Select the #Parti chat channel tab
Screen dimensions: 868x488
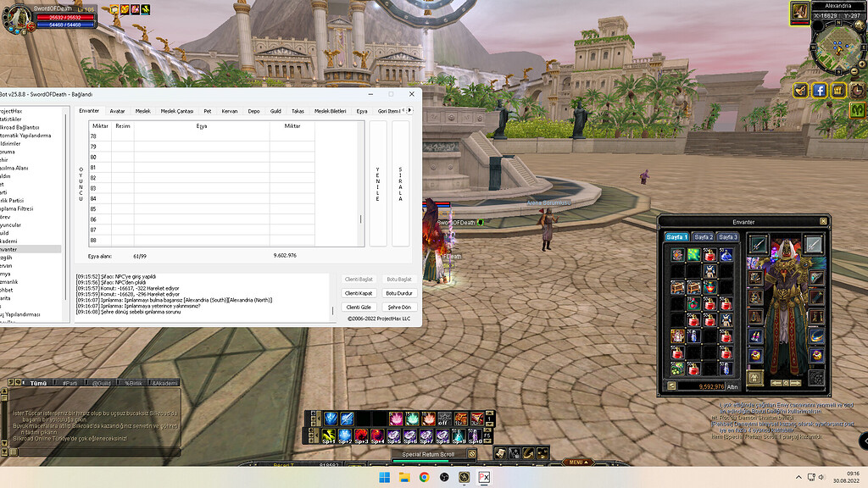pyautogui.click(x=70, y=383)
